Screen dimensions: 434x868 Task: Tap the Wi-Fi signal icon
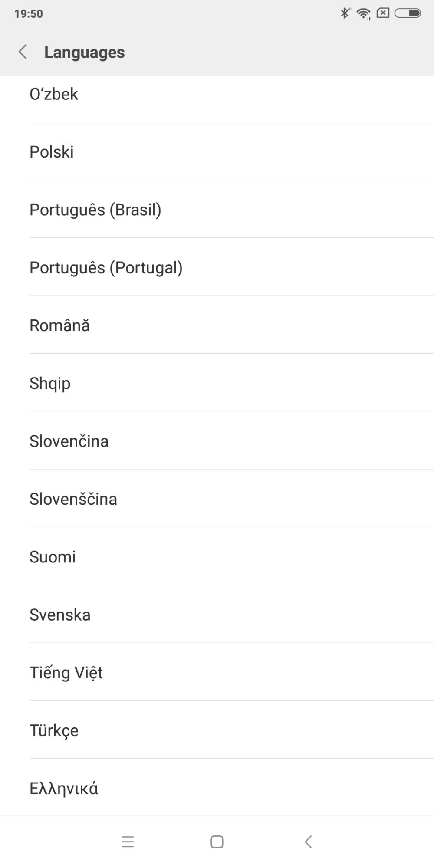tap(363, 14)
